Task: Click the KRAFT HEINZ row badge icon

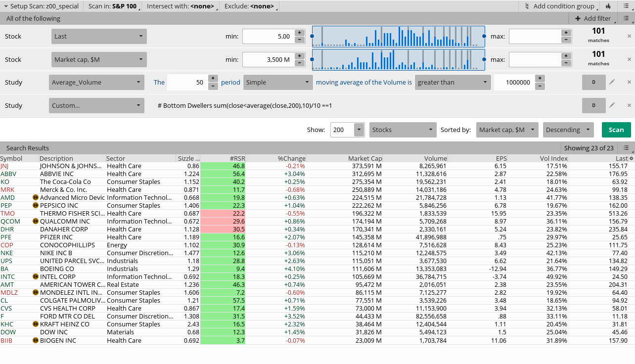Action: click(x=36, y=324)
